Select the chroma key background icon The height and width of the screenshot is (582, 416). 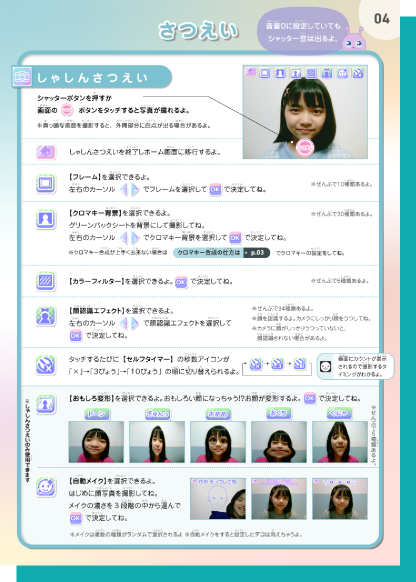coord(46,219)
